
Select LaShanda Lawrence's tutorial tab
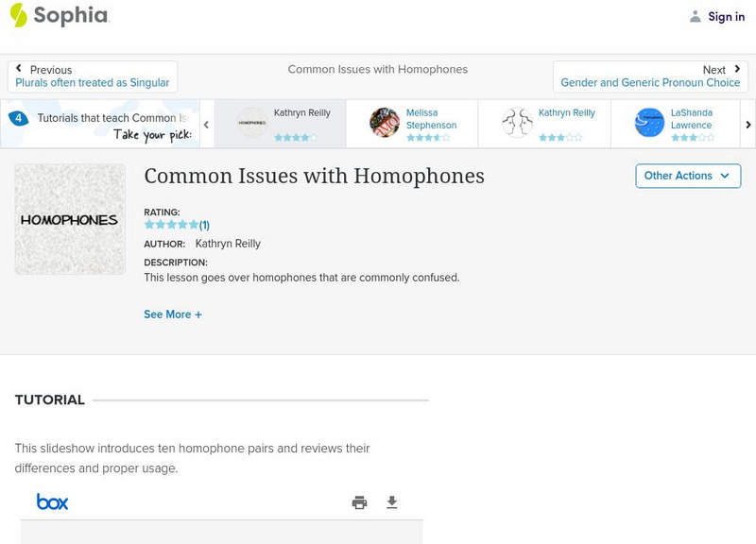pyautogui.click(x=678, y=123)
